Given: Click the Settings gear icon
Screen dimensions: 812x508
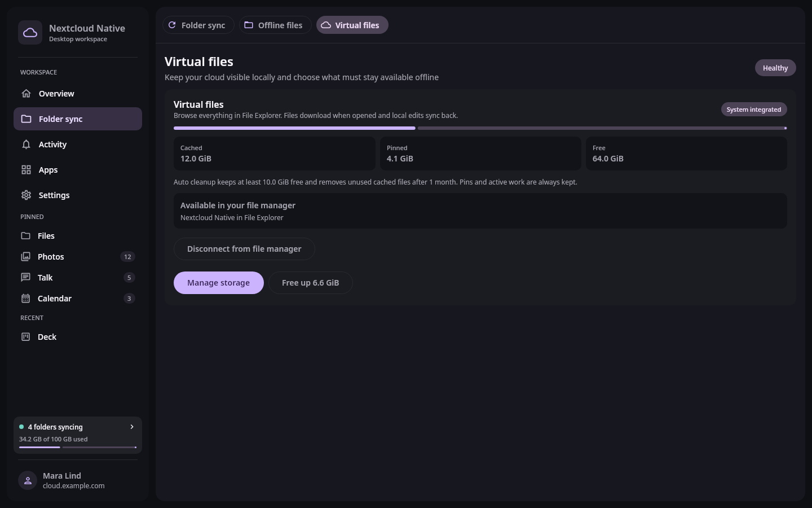Looking at the screenshot, I should click(26, 195).
